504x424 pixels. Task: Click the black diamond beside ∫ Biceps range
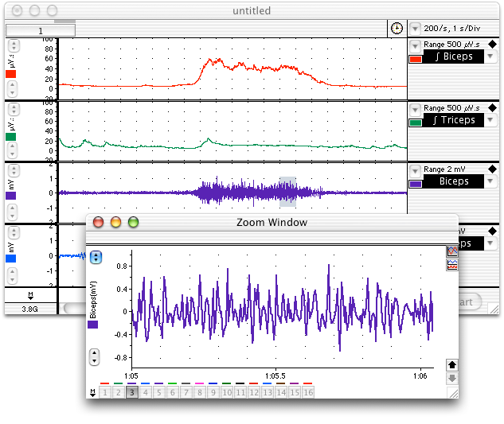tap(492, 45)
